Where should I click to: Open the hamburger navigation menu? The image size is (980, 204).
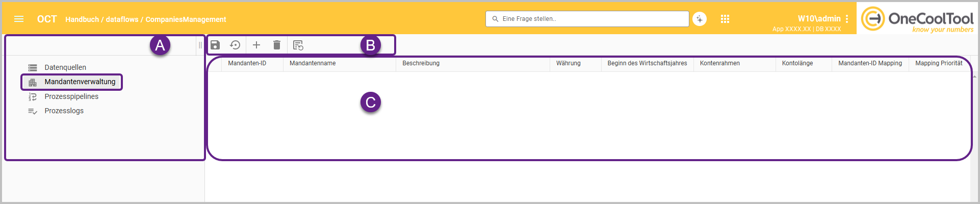point(19,19)
